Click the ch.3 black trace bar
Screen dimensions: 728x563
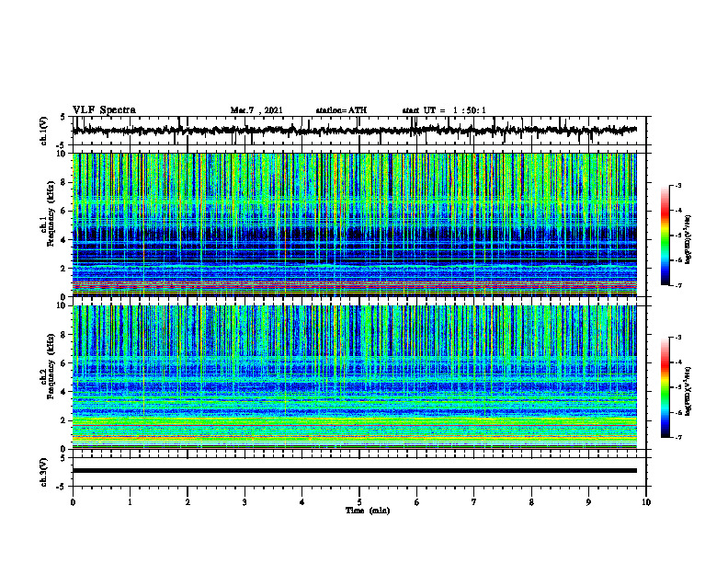354,471
